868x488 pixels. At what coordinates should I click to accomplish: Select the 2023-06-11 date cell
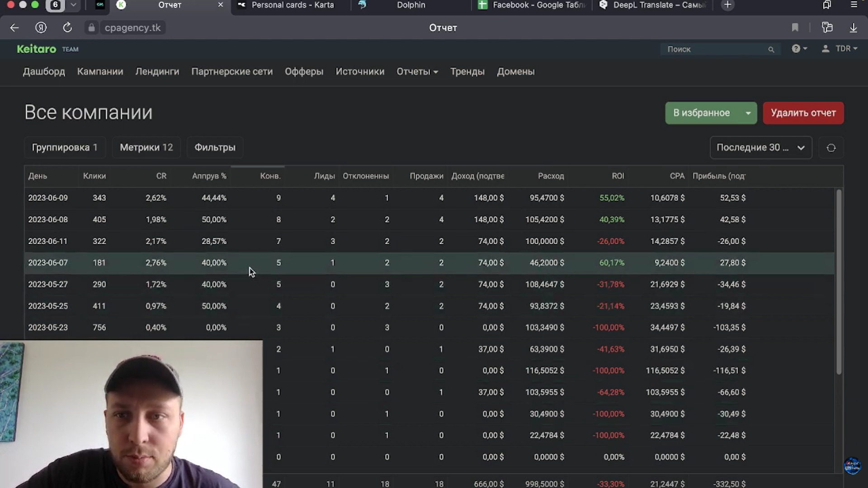(47, 241)
